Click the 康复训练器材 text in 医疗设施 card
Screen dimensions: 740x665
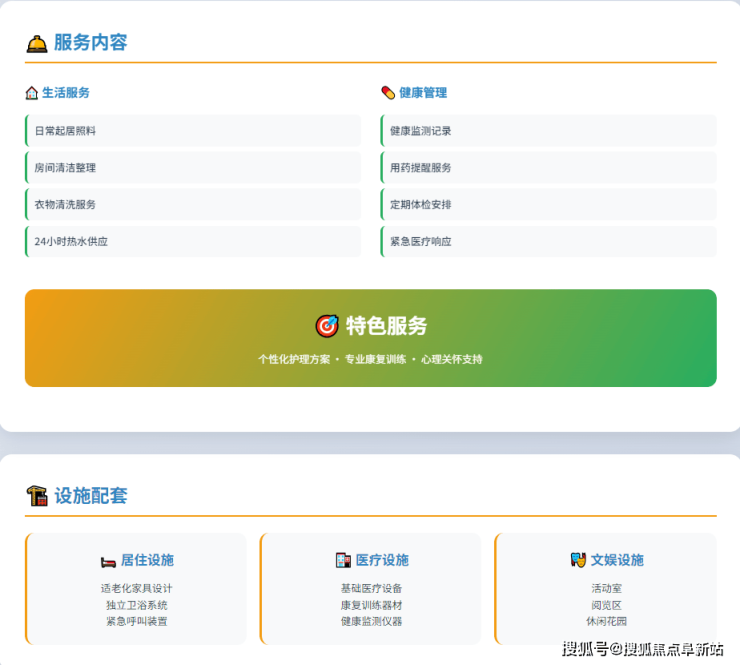click(371, 605)
